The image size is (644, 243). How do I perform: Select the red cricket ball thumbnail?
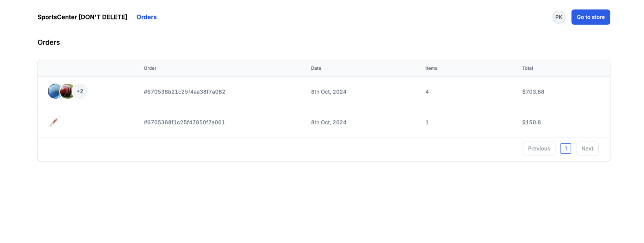point(67,91)
